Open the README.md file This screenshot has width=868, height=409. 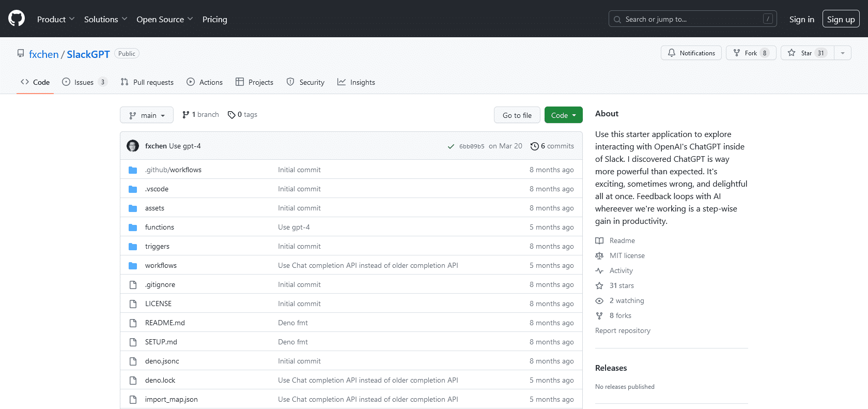tap(165, 323)
